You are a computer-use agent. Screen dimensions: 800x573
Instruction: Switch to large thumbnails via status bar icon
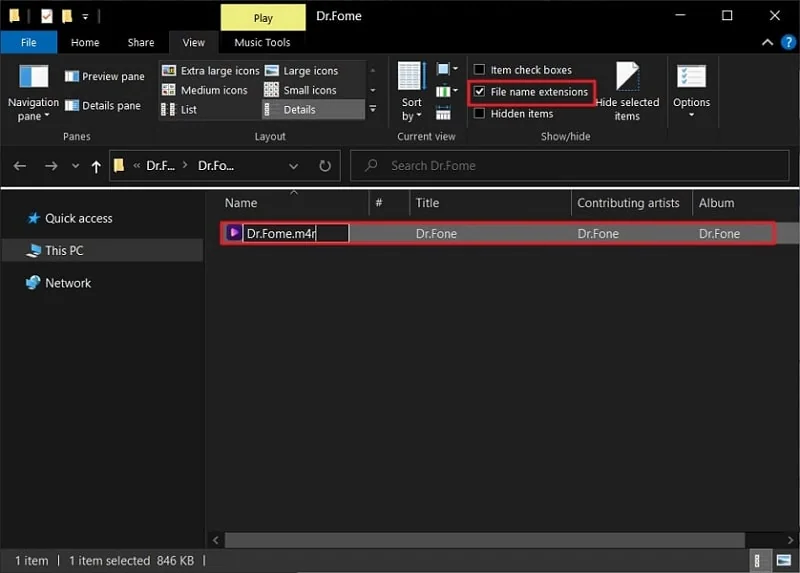point(784,561)
